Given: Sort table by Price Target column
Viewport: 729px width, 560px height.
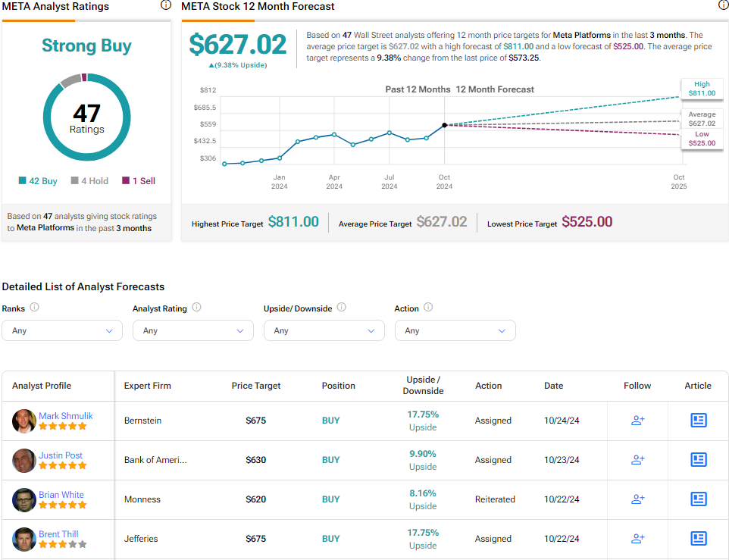Looking at the screenshot, I should point(256,386).
